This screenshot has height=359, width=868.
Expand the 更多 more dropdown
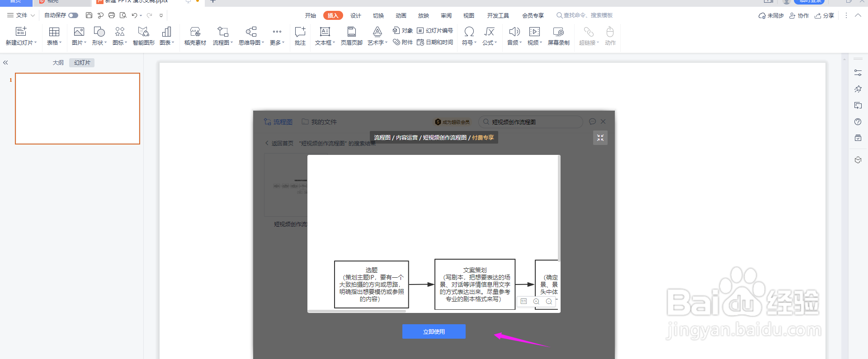(277, 42)
